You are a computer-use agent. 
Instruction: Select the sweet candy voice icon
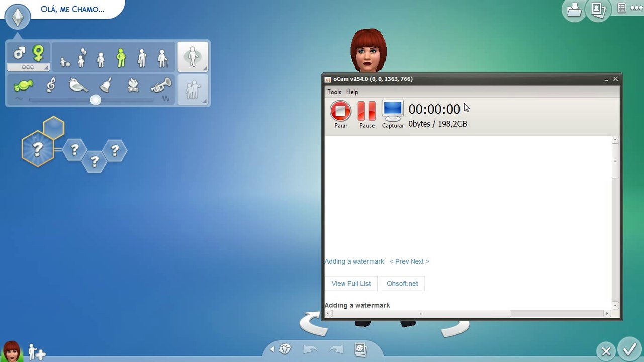tap(23, 85)
